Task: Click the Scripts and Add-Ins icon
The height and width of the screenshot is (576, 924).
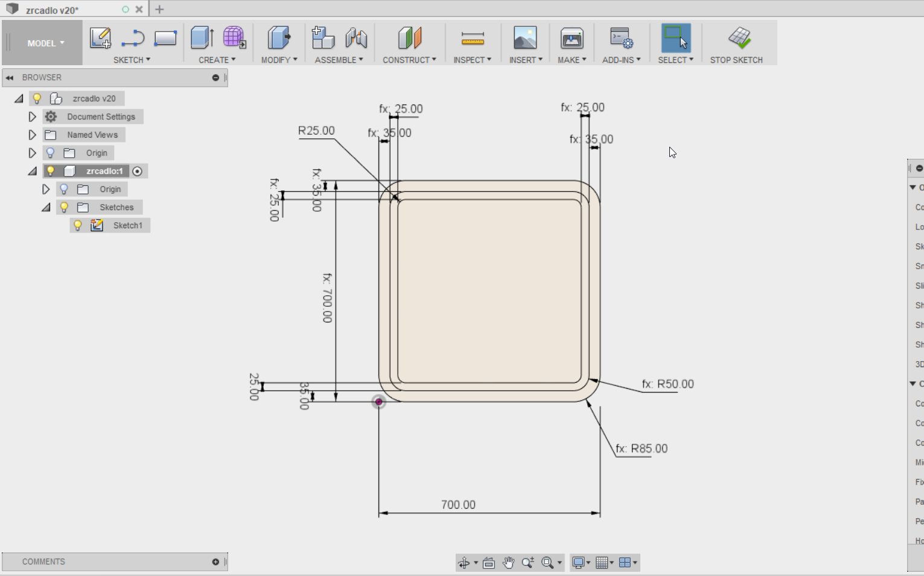Action: (621, 37)
